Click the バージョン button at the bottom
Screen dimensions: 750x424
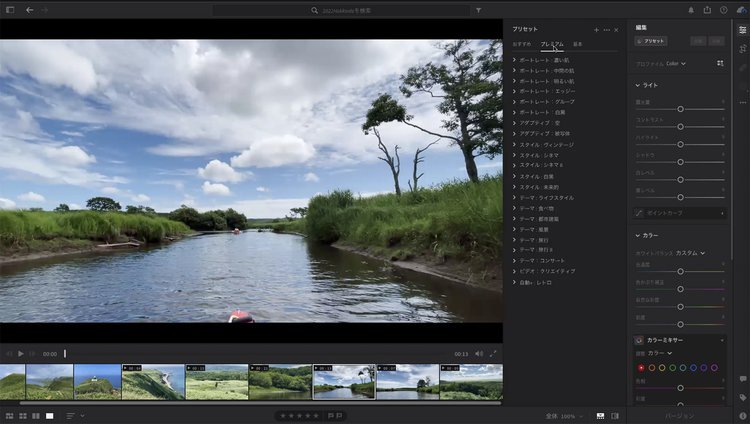(679, 415)
